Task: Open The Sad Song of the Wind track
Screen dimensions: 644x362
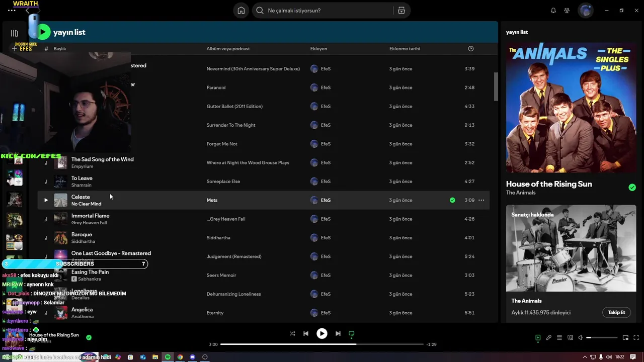Action: tap(102, 159)
